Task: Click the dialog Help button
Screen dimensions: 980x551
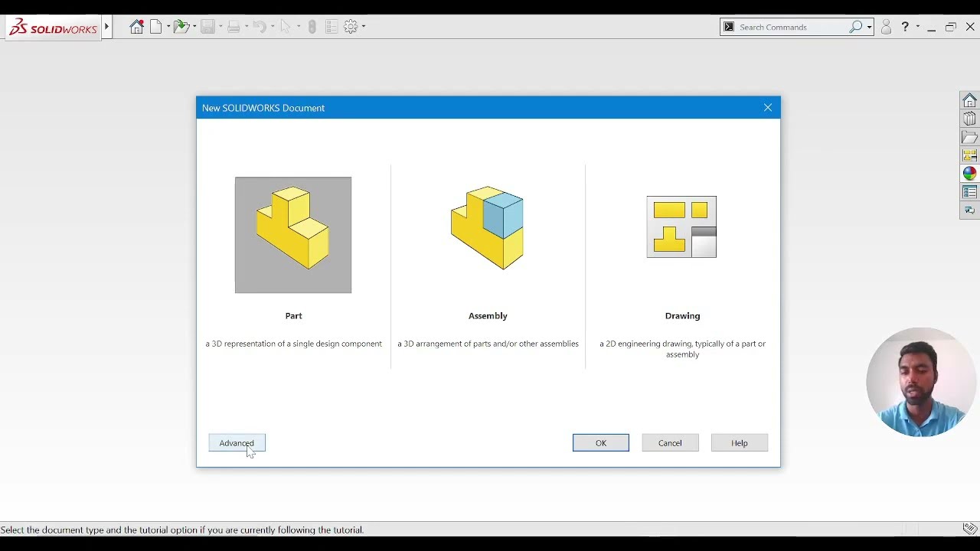Action: pyautogui.click(x=740, y=443)
